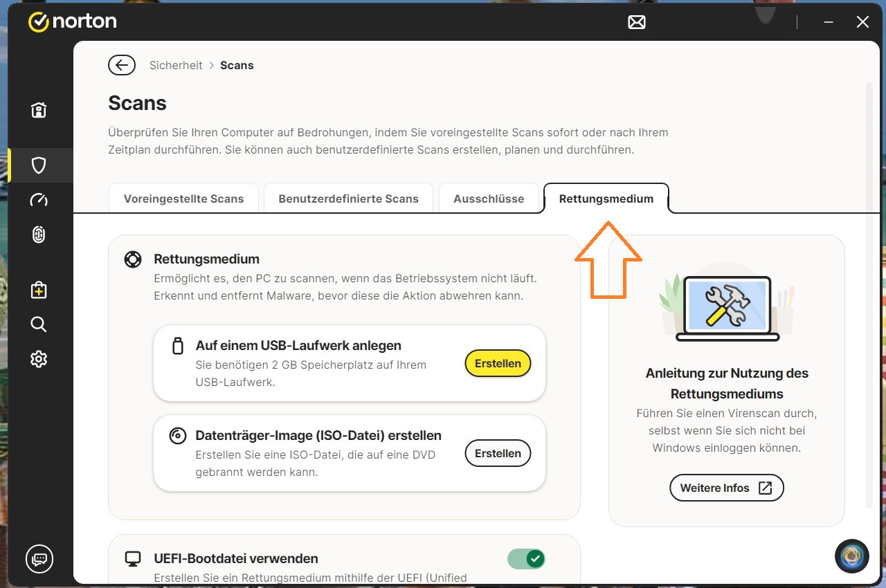Click the clipboard plus icon in the sidebar
The height and width of the screenshot is (588, 886).
(39, 290)
